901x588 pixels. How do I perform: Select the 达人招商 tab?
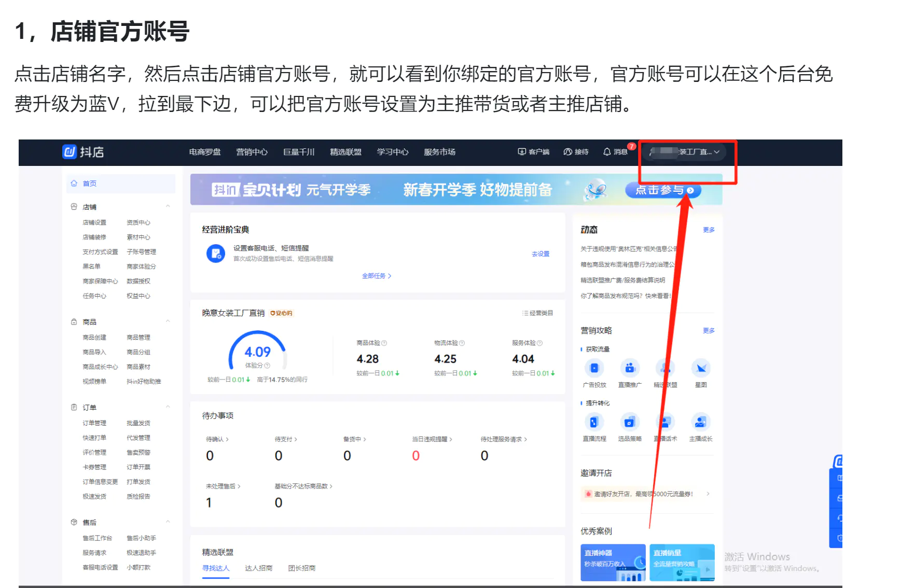tap(259, 568)
